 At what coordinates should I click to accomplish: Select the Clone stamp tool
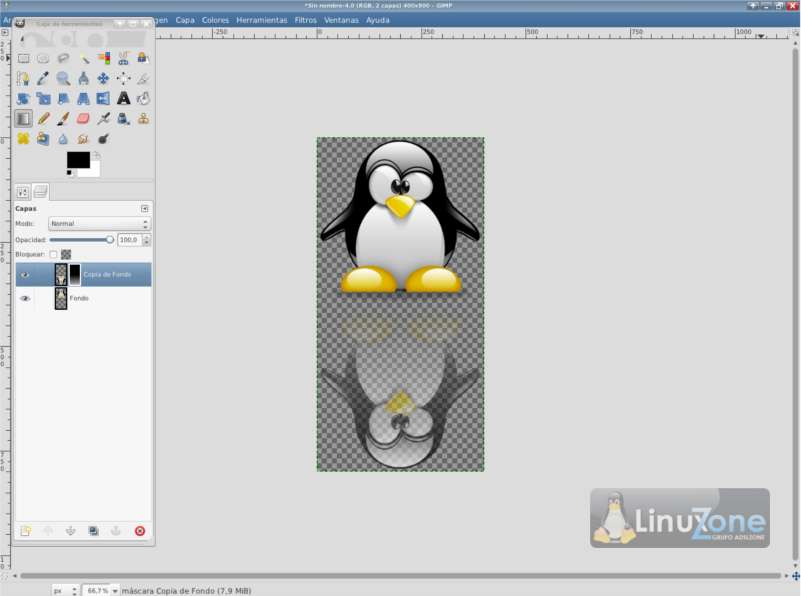[144, 118]
